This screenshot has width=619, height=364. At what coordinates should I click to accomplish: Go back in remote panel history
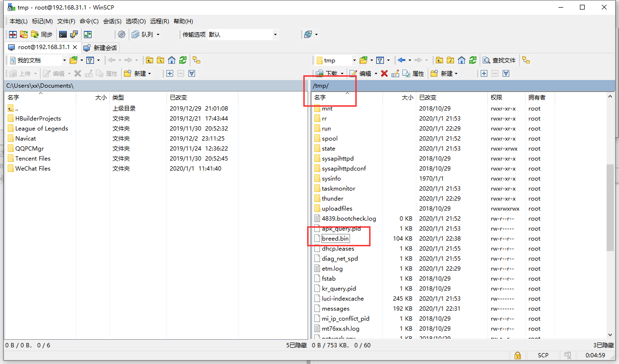click(402, 60)
